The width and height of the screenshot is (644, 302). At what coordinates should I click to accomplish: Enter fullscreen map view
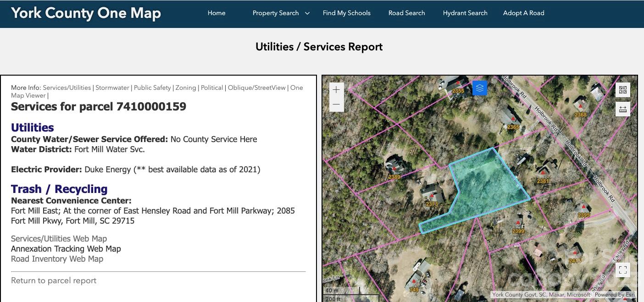[x=623, y=270]
